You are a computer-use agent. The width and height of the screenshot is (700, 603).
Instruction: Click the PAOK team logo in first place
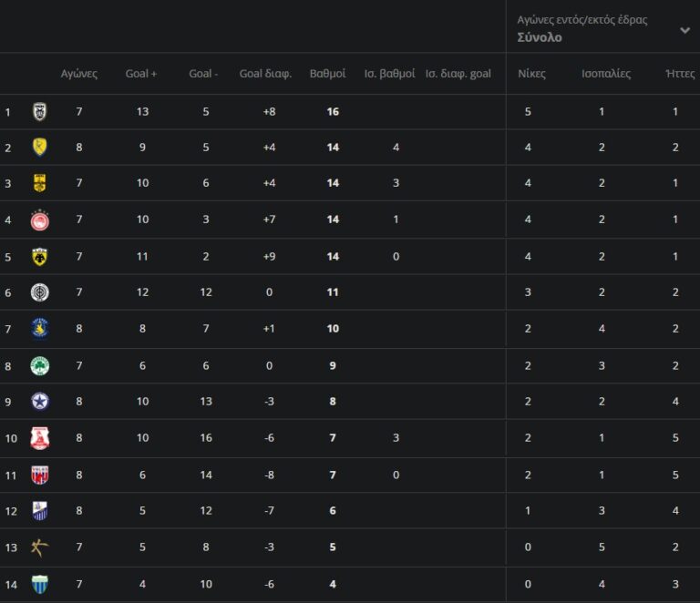coord(39,112)
